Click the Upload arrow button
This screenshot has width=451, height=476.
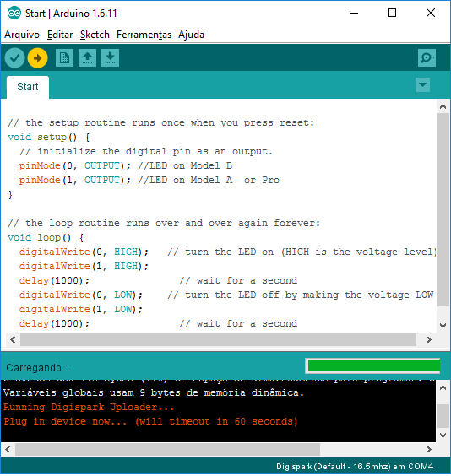pos(37,57)
